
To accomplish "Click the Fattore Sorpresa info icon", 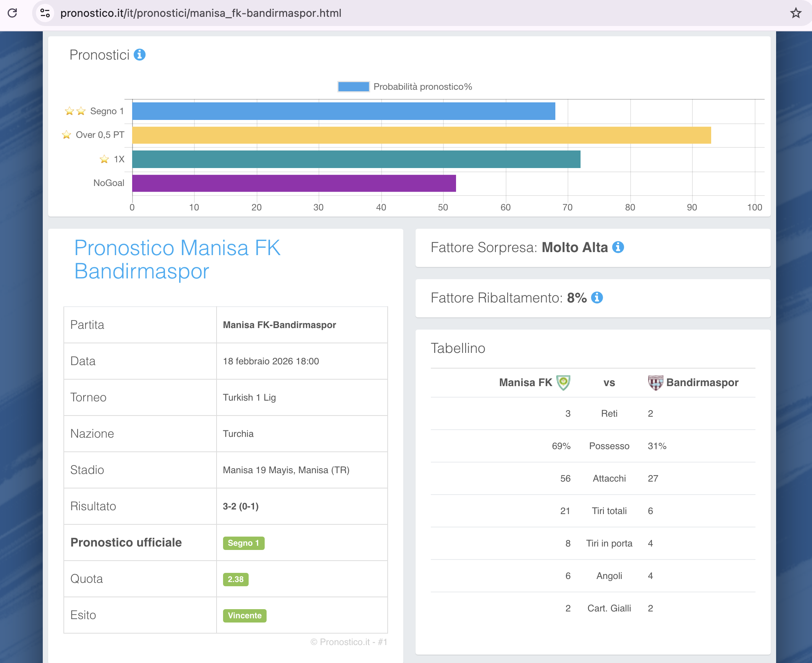I will pyautogui.click(x=618, y=247).
